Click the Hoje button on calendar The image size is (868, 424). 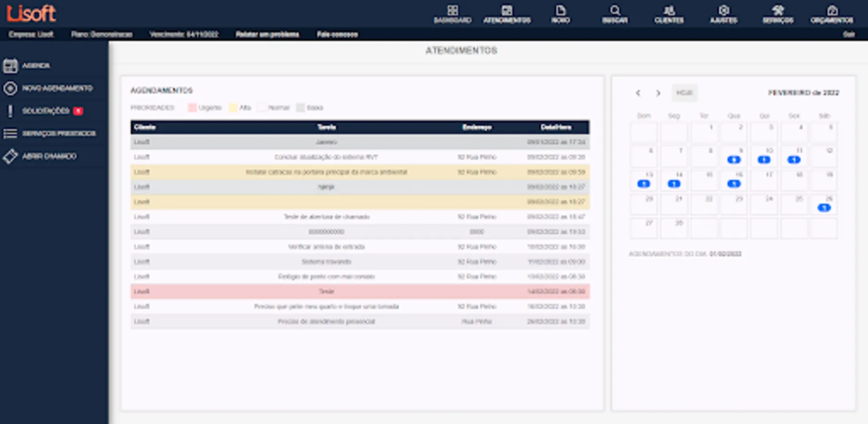pyautogui.click(x=684, y=93)
